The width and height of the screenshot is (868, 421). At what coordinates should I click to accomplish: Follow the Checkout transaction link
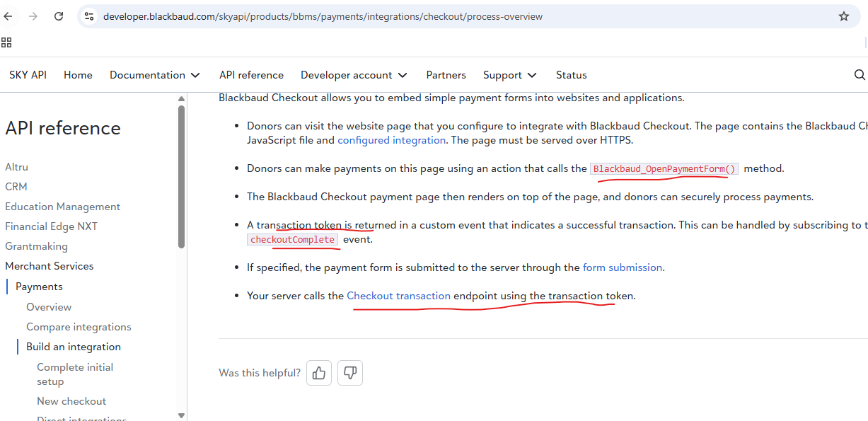pos(398,296)
